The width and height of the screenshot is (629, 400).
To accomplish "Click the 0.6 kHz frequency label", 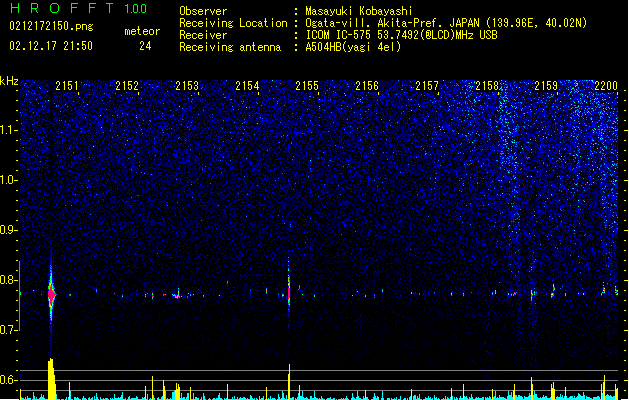I will pos(9,380).
